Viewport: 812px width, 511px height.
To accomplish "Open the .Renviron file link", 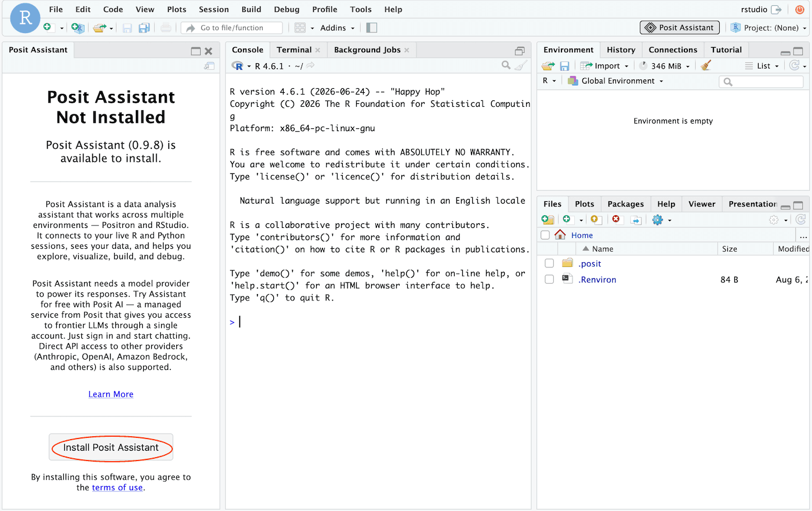I will tap(597, 280).
